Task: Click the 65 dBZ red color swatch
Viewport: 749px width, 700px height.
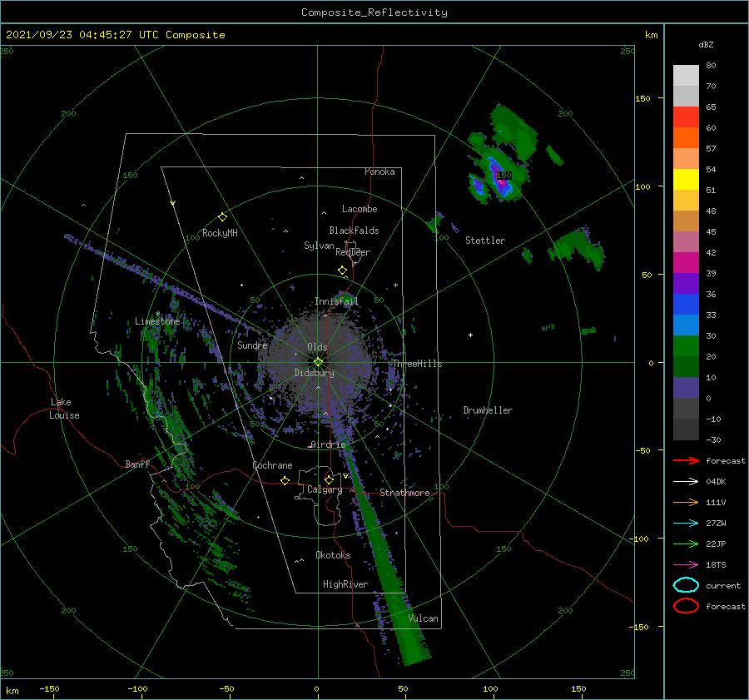Action: coord(686,117)
